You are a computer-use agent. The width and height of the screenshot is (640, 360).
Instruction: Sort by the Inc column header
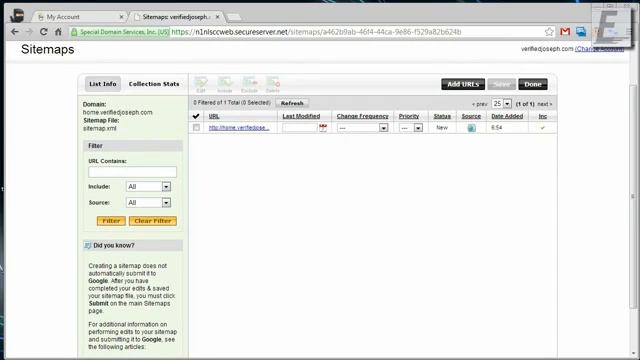(542, 116)
